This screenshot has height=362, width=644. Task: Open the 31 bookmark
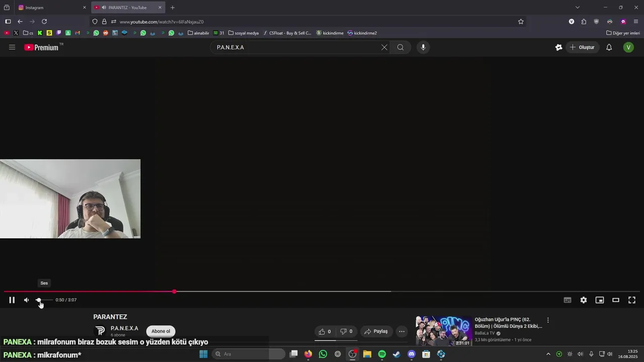click(x=219, y=33)
